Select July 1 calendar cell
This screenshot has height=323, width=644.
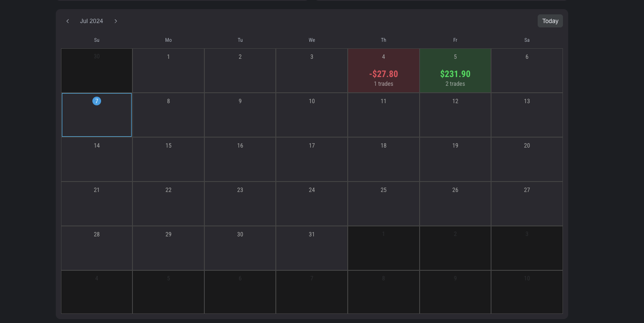pyautogui.click(x=168, y=71)
